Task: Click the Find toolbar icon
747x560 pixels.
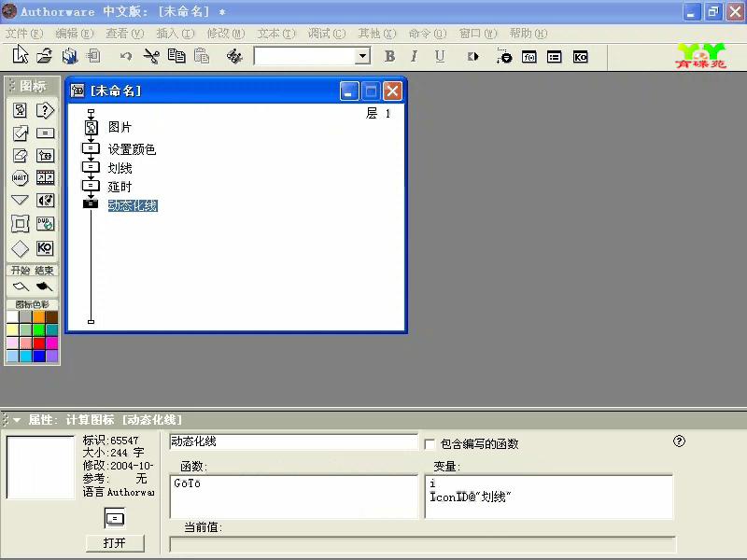Action: tap(234, 56)
